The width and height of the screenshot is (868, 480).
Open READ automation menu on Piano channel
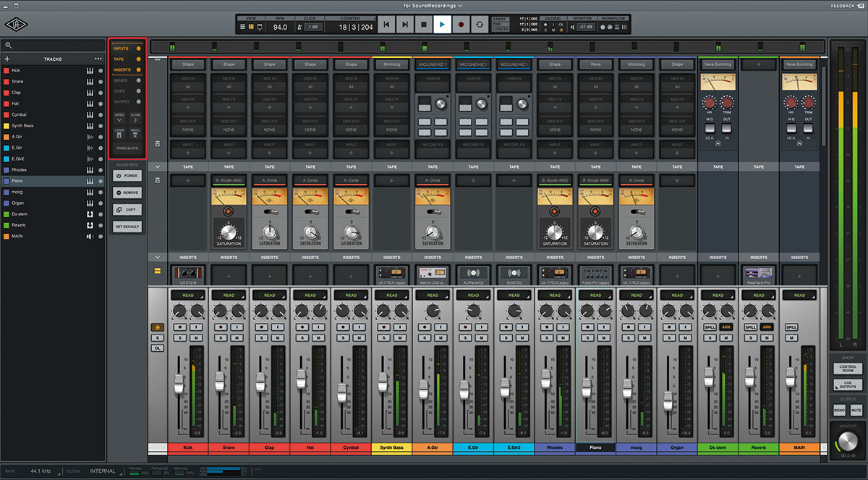[595, 295]
